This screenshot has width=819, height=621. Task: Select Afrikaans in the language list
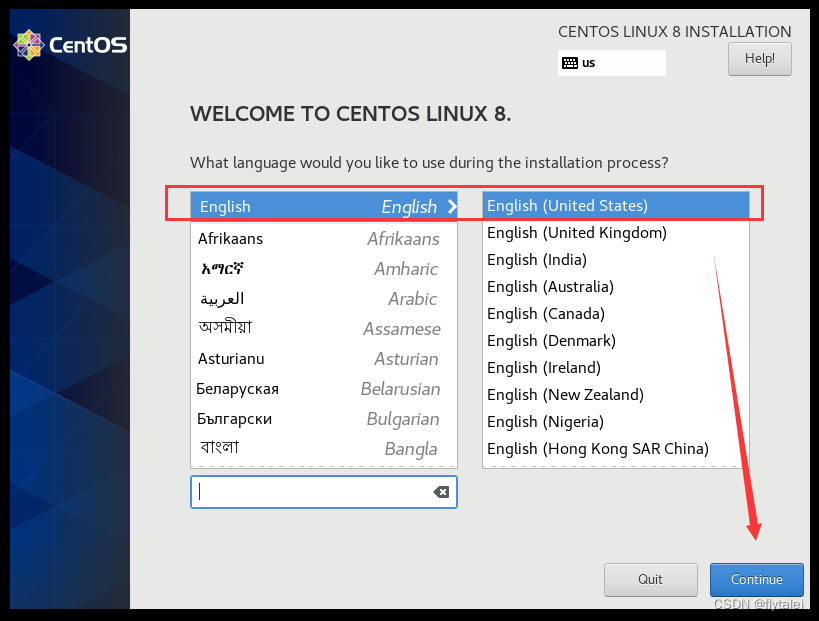pos(324,239)
